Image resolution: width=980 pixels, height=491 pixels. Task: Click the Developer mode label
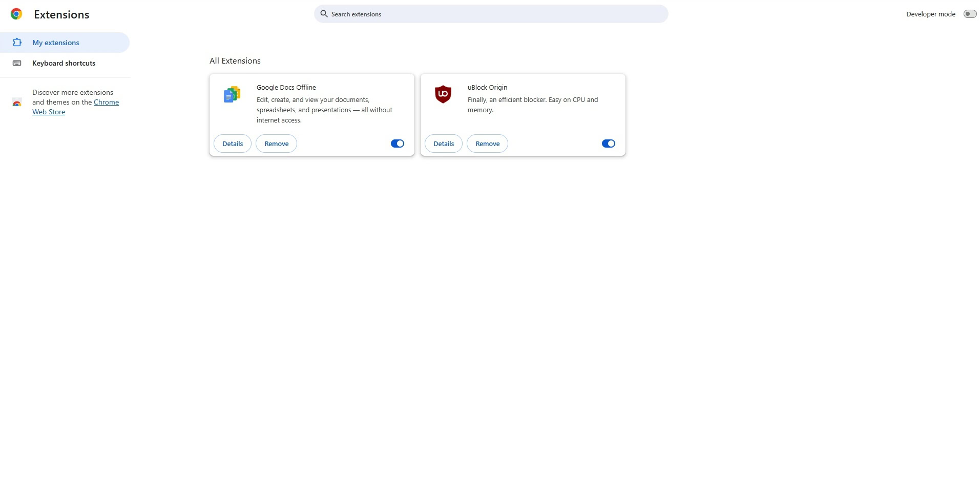pyautogui.click(x=931, y=14)
